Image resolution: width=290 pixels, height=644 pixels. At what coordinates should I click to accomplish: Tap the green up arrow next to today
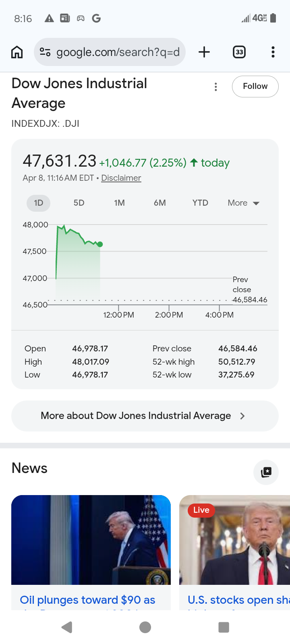pyautogui.click(x=194, y=163)
